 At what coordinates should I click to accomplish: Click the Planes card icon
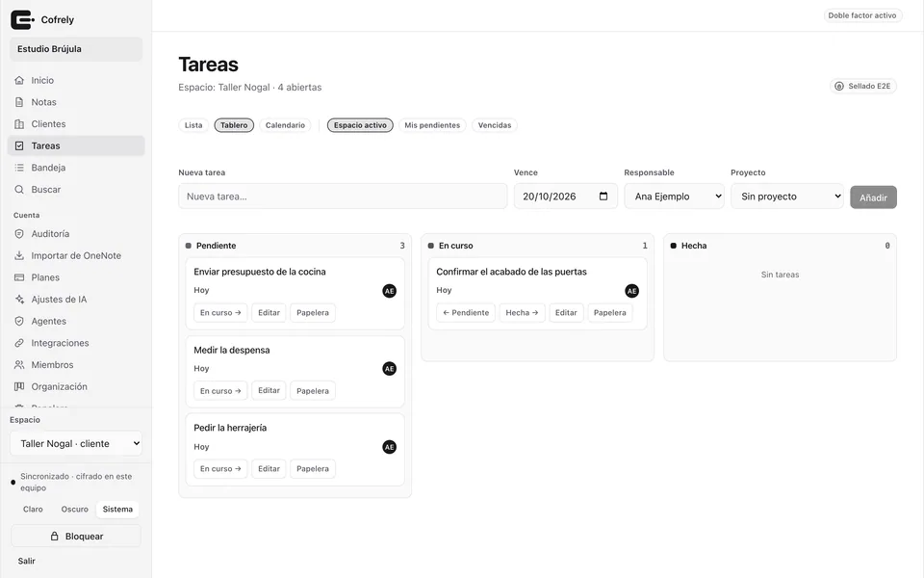[x=19, y=277]
